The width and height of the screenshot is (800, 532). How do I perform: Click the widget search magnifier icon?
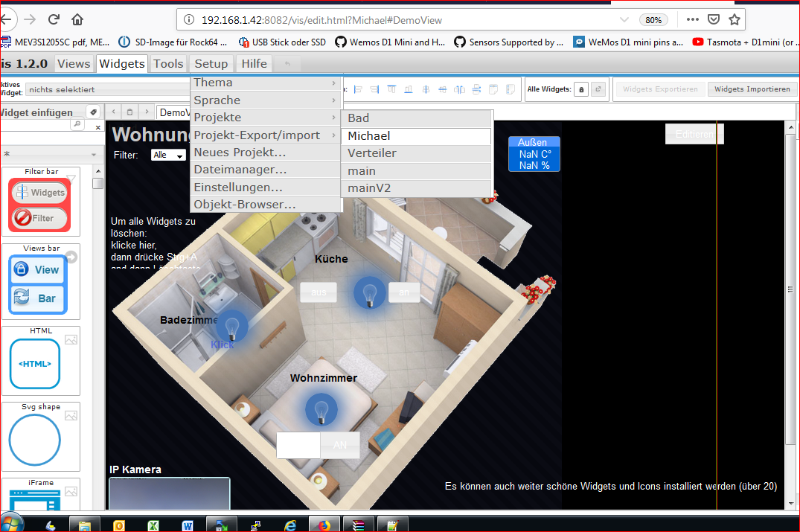77,124
